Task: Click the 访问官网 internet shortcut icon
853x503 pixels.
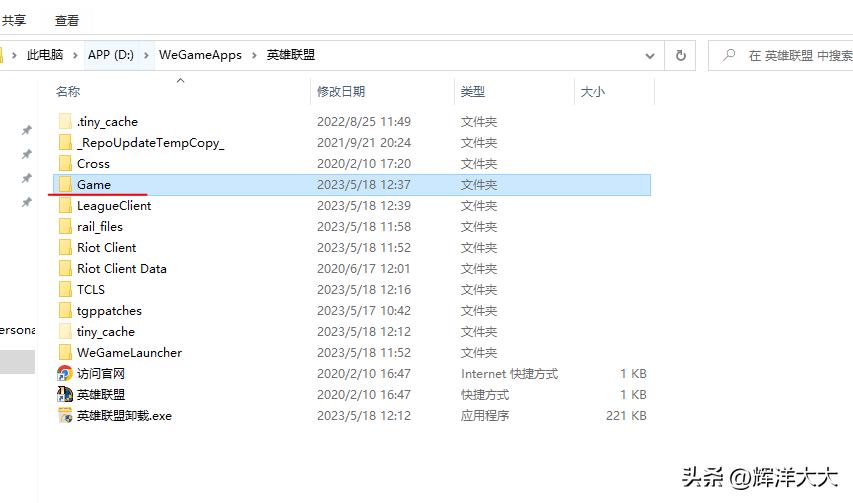Action: [x=65, y=374]
